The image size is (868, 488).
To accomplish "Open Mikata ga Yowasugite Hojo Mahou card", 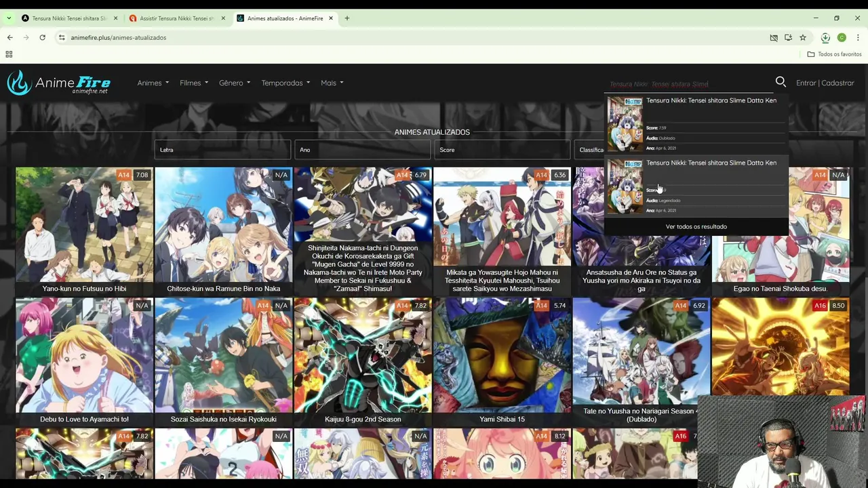I will click(x=502, y=231).
